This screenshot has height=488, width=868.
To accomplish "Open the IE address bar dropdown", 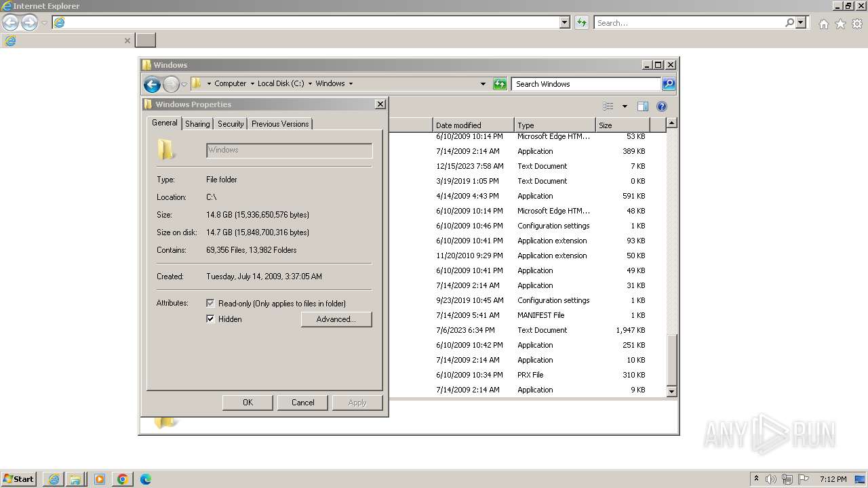I will (565, 22).
